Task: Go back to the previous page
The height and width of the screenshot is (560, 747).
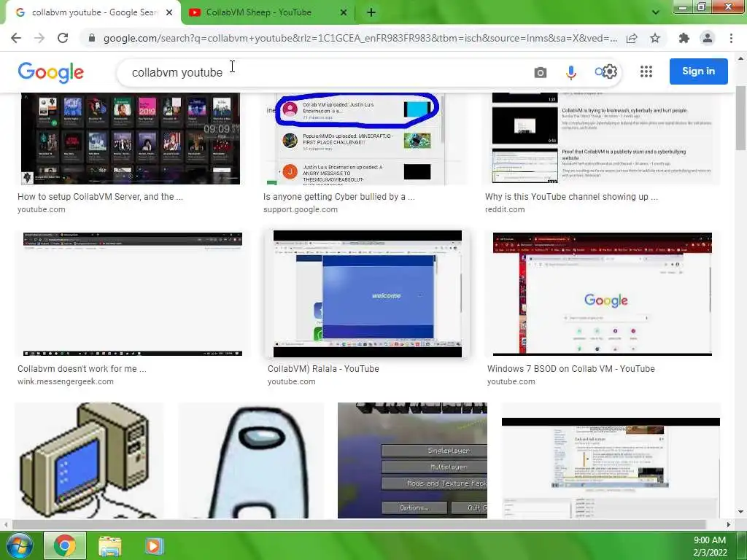Action: click(16, 38)
